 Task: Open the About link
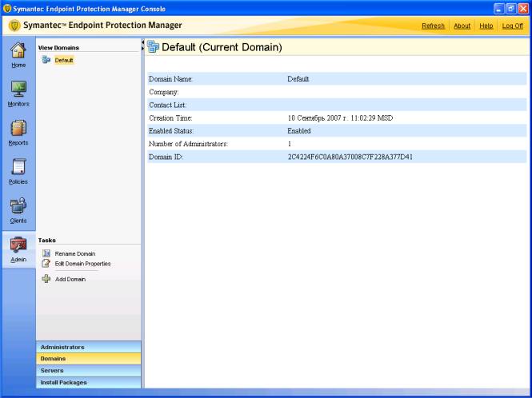point(462,26)
